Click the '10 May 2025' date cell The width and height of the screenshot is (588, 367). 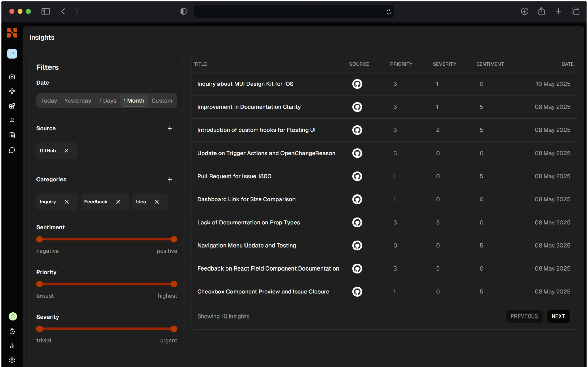[x=553, y=84]
